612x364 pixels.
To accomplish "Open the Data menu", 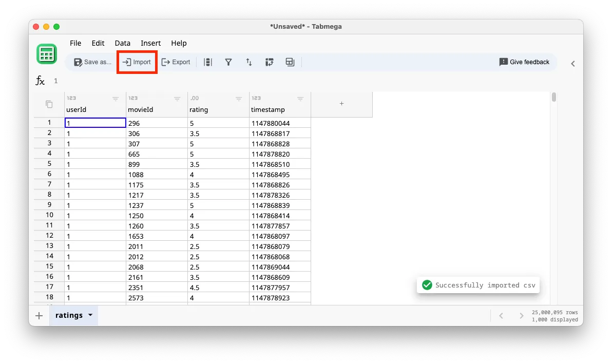I will click(122, 43).
